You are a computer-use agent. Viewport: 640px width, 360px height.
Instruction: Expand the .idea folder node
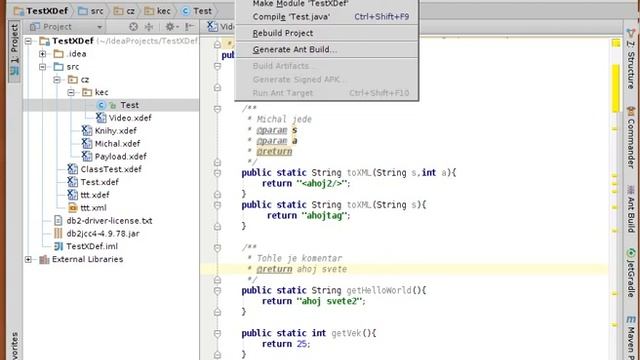[x=42, y=54]
